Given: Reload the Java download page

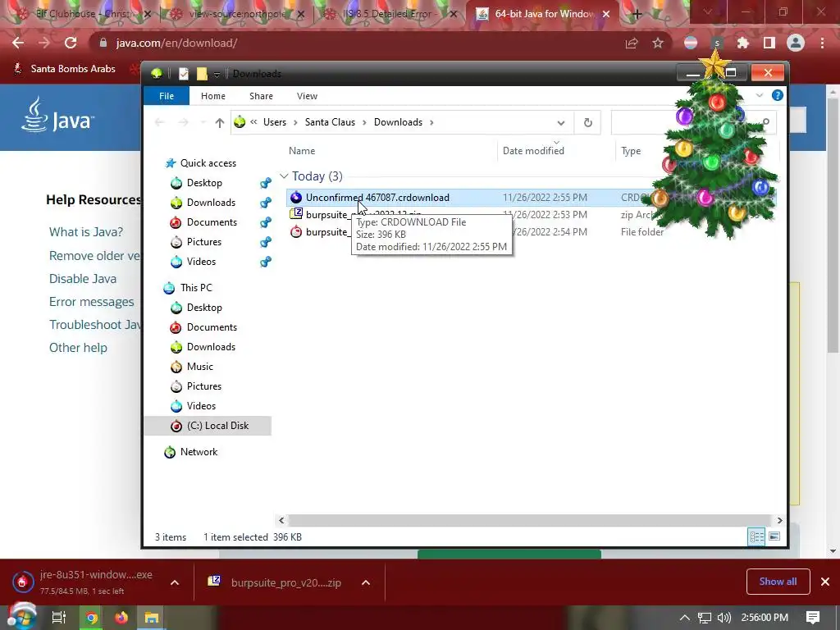Looking at the screenshot, I should (71, 43).
